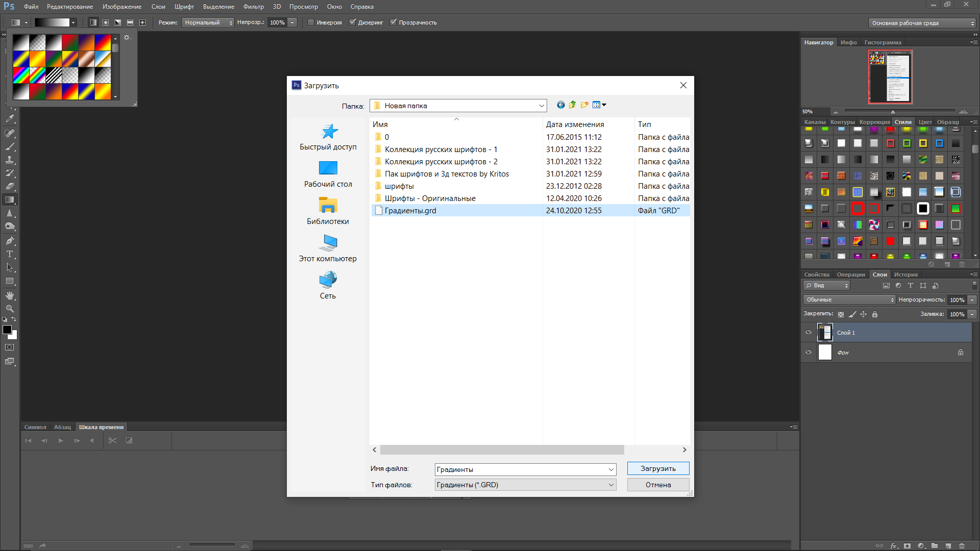Open gradient picker gear menu
The height and width of the screenshot is (551, 980).
tap(127, 38)
